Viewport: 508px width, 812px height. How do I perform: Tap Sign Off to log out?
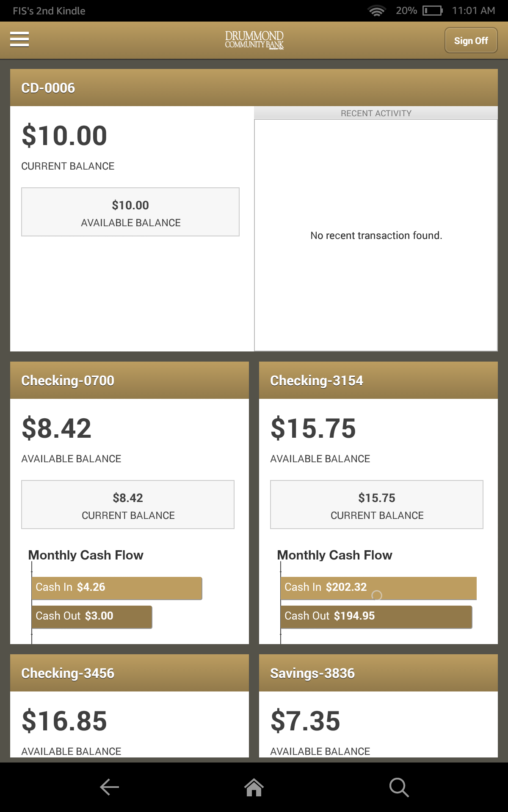[x=471, y=41]
